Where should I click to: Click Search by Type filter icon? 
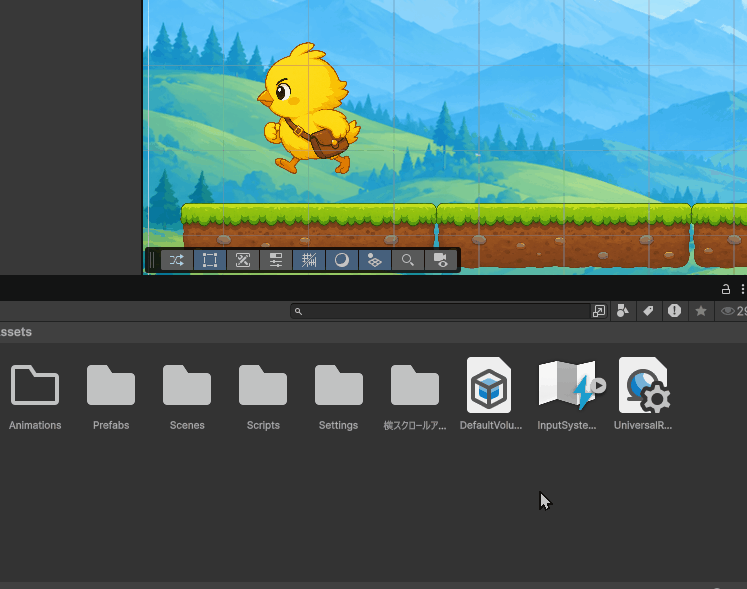tap(623, 311)
